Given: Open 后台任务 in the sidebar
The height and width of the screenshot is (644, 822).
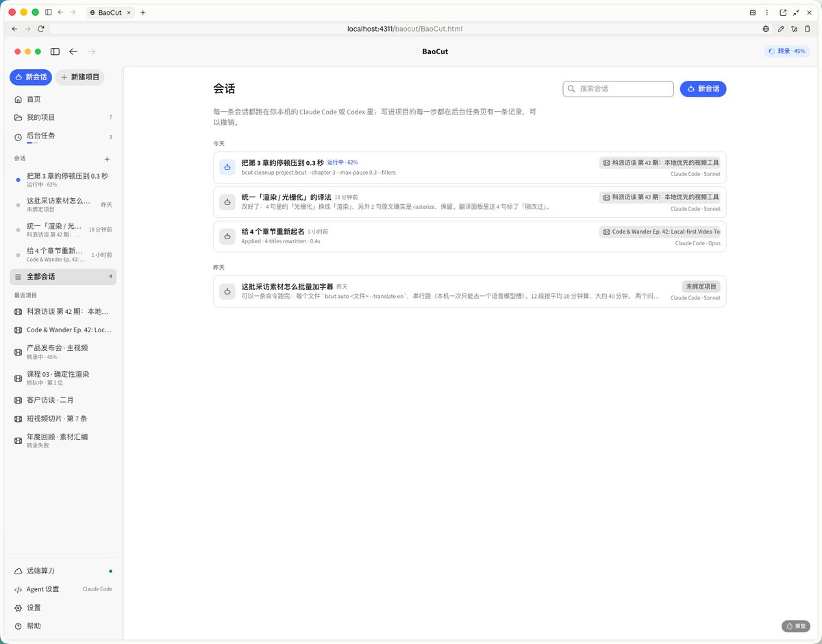Looking at the screenshot, I should coord(63,136).
